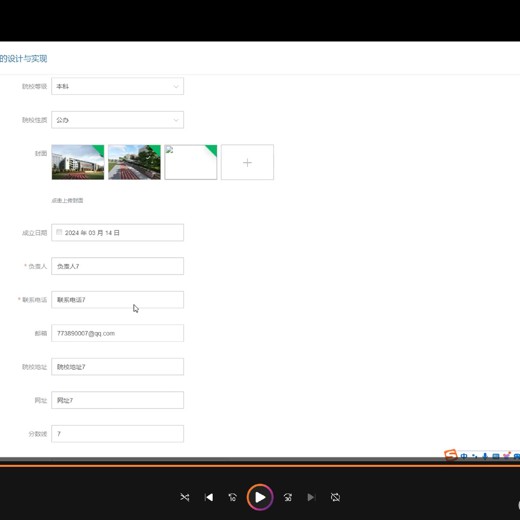Click the email field 773890007@qq.com

(117, 333)
